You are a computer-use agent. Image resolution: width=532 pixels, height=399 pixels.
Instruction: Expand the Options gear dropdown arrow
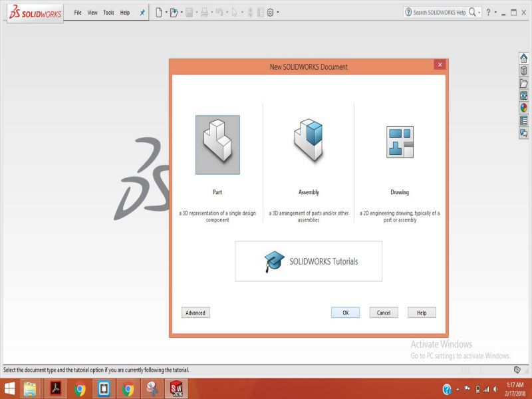[278, 13]
